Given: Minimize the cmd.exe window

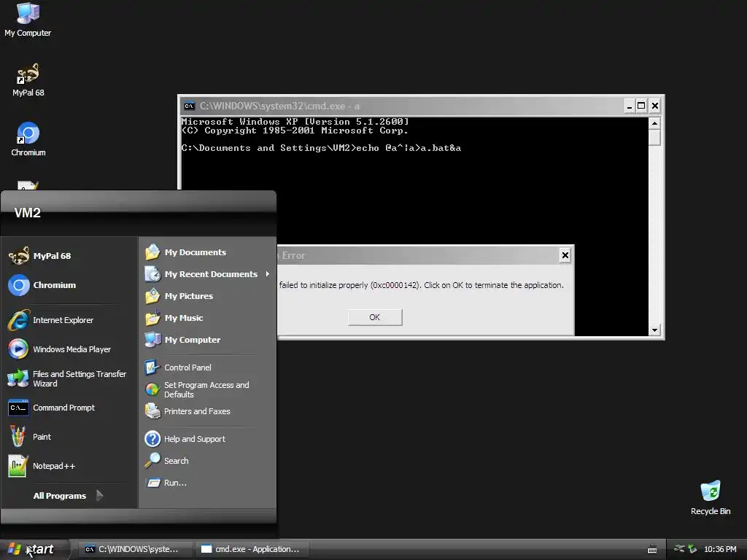Looking at the screenshot, I should pyautogui.click(x=630, y=106).
